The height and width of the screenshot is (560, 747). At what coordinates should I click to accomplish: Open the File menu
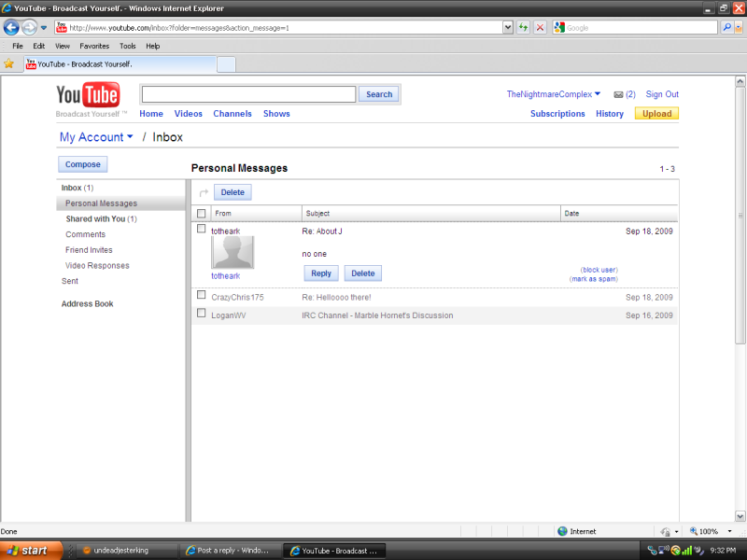coord(18,46)
